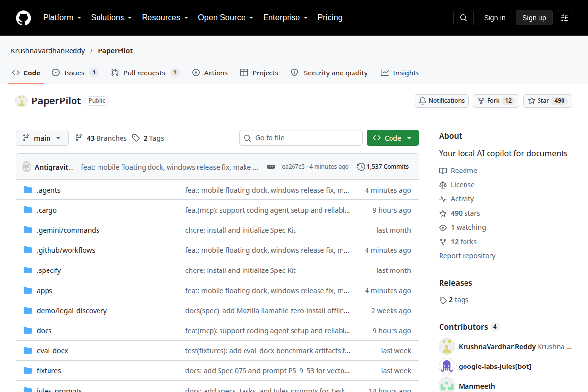588x392 pixels.
Task: Open the search magnifier button
Action: 464,18
